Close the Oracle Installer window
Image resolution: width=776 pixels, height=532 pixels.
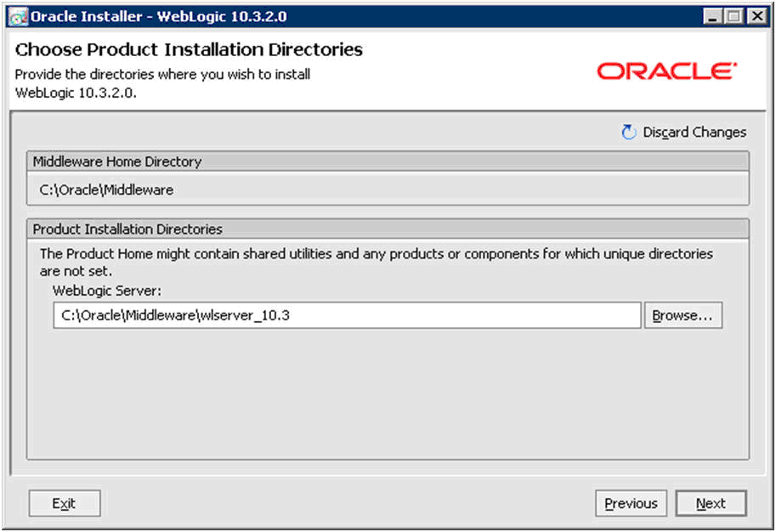click(x=757, y=17)
